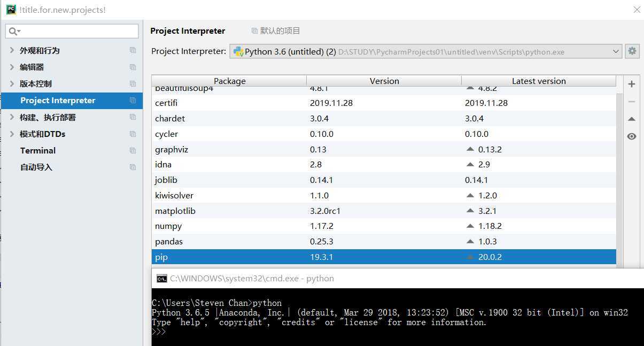This screenshot has height=346, width=644.
Task: Open the Terminal settings page
Action: (38, 150)
